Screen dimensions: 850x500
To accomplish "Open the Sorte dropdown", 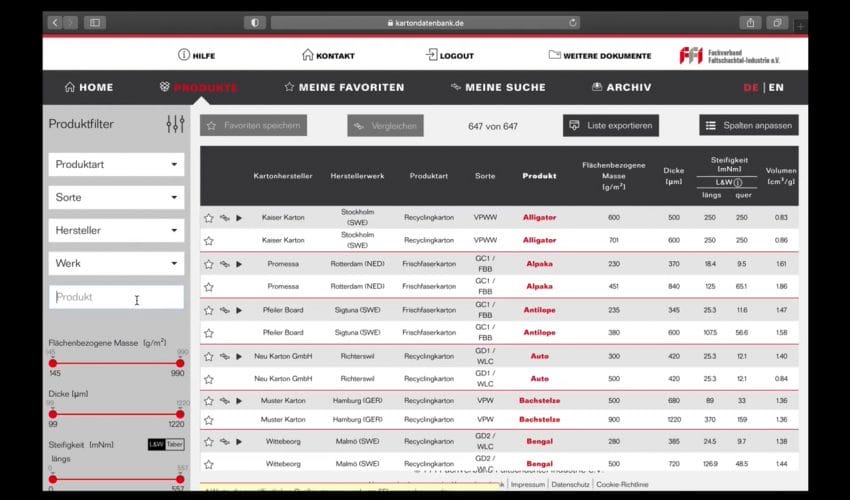I will [x=117, y=197].
